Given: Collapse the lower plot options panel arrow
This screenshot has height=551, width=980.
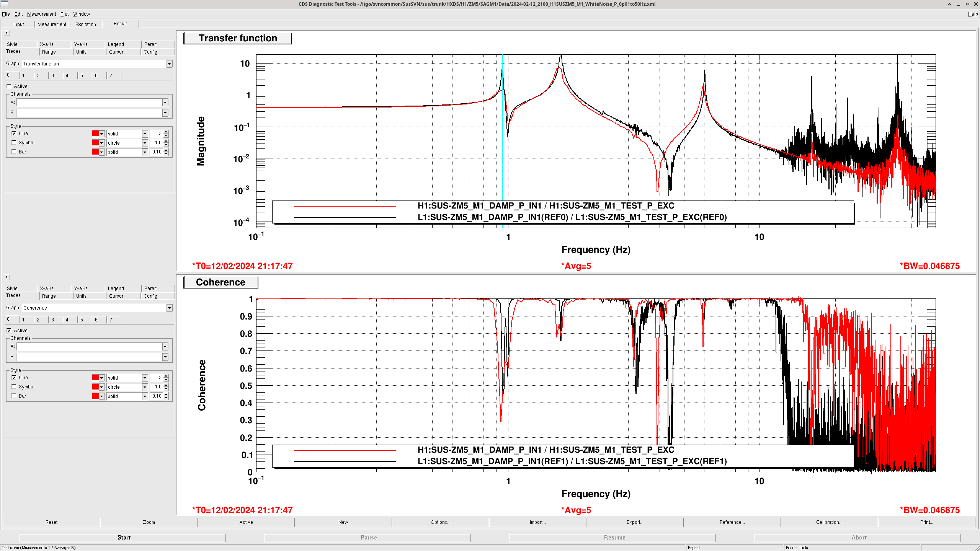Looking at the screenshot, I should coord(7,277).
